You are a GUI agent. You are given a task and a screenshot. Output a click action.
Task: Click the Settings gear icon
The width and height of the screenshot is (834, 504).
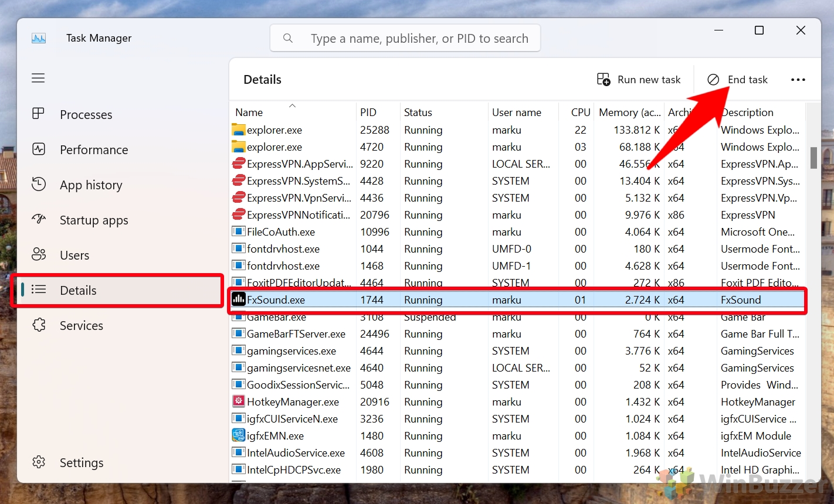[39, 462]
